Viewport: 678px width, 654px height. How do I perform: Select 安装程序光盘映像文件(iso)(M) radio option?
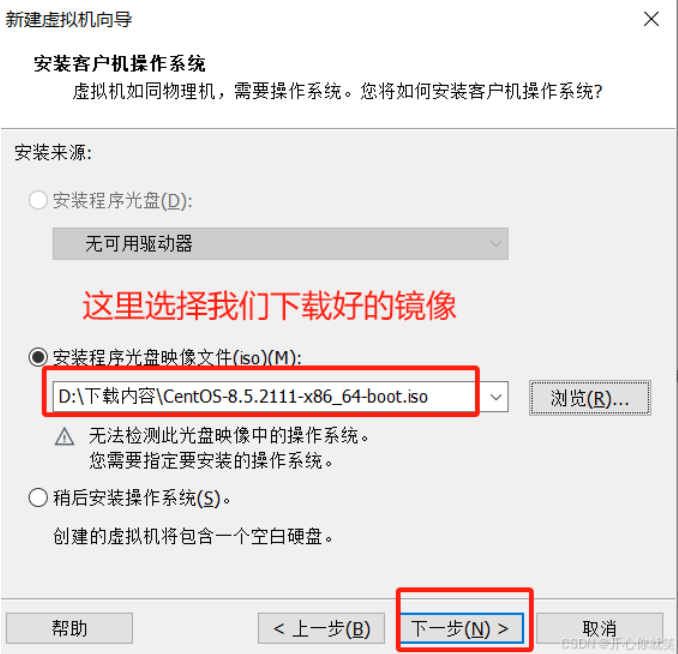pos(38,357)
